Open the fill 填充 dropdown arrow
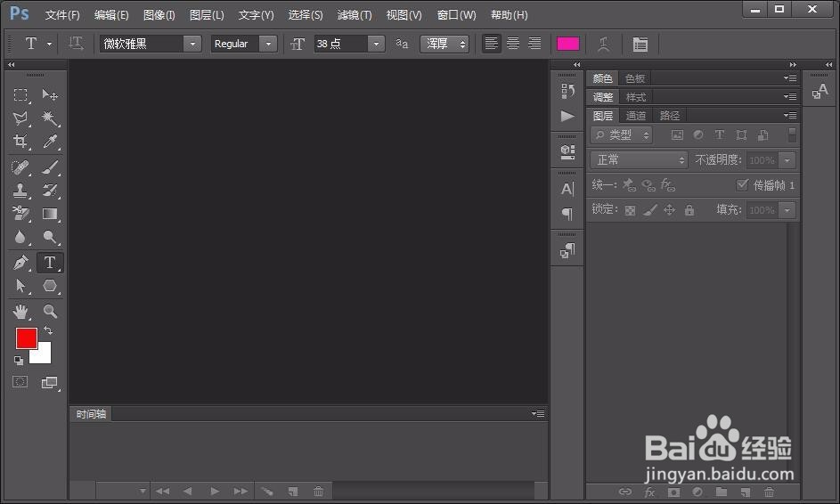 coord(787,210)
